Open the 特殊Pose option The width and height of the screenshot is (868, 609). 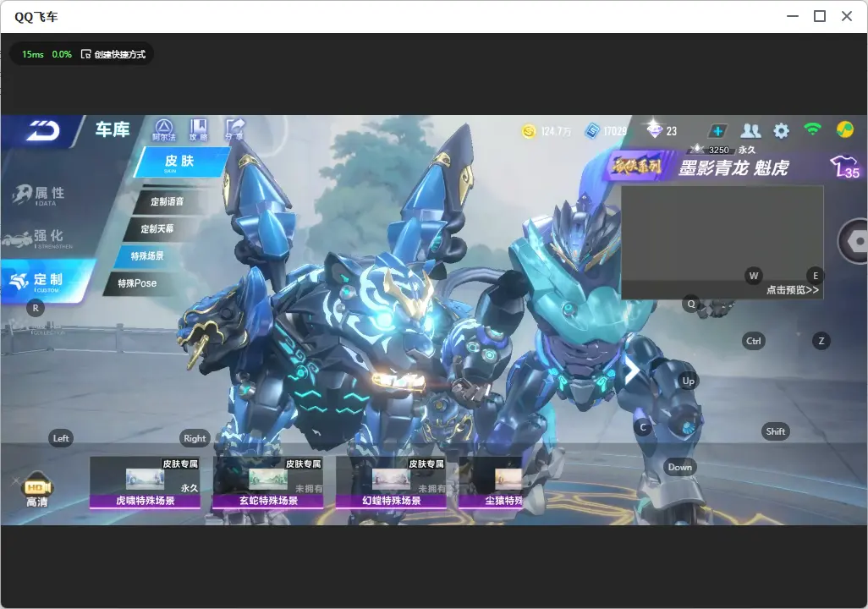click(x=137, y=283)
